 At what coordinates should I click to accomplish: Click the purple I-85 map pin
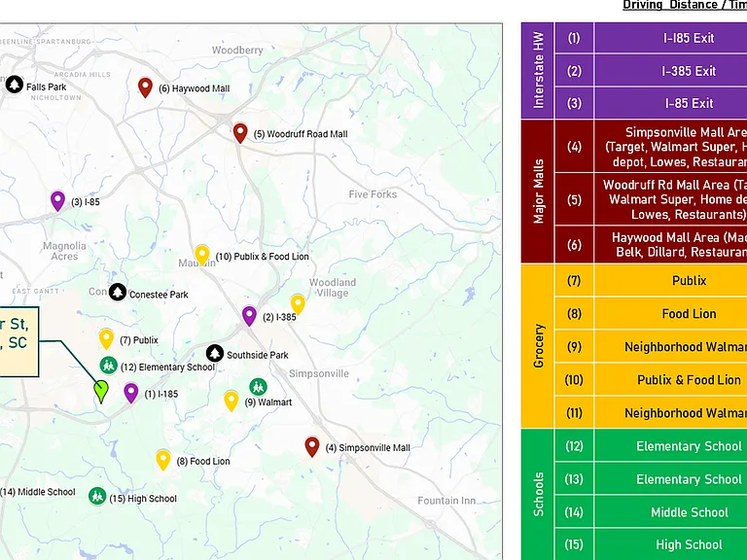pos(57,201)
